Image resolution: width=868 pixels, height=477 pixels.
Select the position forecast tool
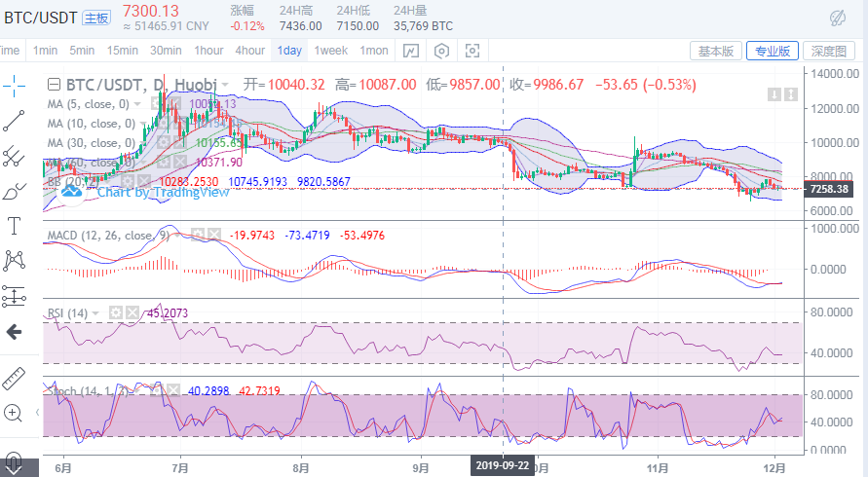point(14,296)
